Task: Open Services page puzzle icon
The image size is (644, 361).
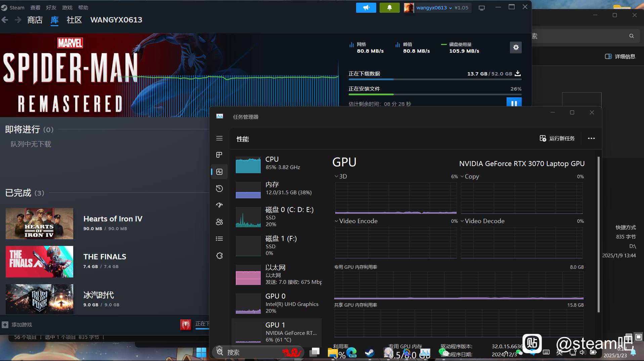Action: pyautogui.click(x=219, y=256)
